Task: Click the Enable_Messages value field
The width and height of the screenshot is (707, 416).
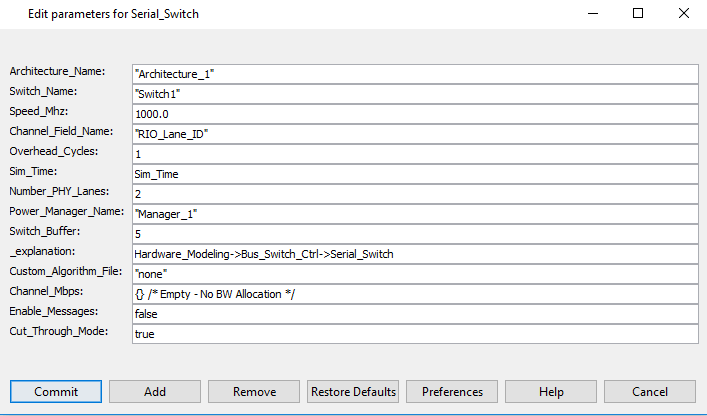Action: point(414,314)
